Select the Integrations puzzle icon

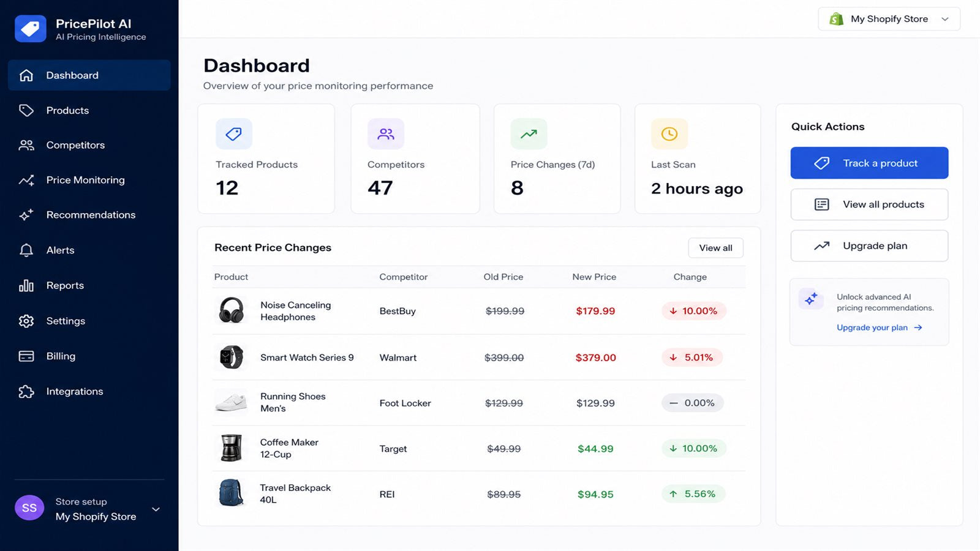pos(26,391)
